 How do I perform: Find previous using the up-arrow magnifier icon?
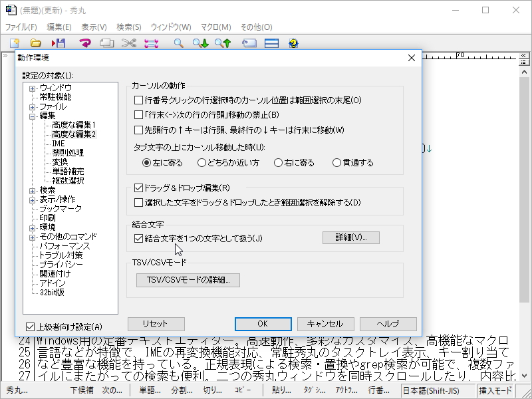[x=224, y=43]
